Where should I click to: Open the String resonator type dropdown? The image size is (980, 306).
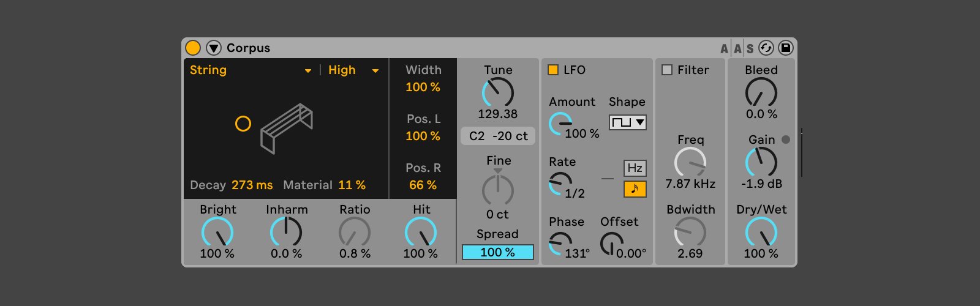(x=251, y=70)
